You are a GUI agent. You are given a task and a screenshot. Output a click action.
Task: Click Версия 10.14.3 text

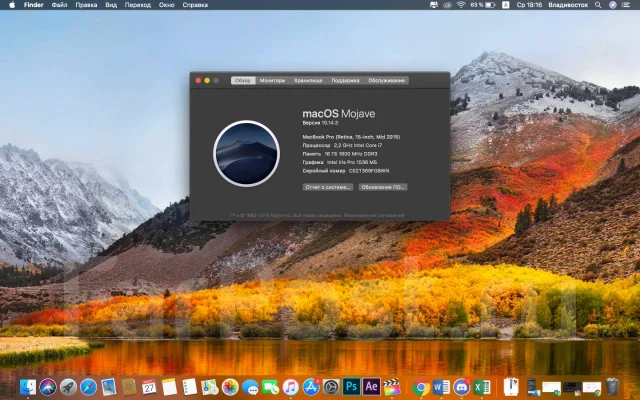pyautogui.click(x=320, y=123)
